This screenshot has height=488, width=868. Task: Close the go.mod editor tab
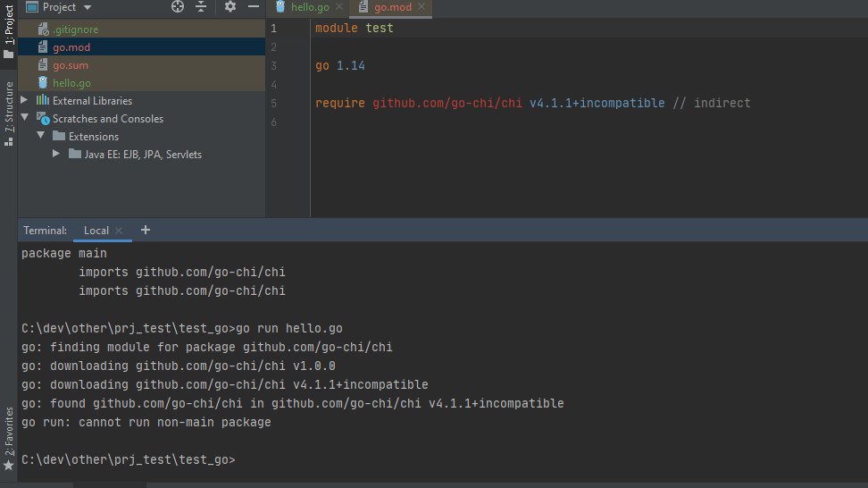point(421,6)
